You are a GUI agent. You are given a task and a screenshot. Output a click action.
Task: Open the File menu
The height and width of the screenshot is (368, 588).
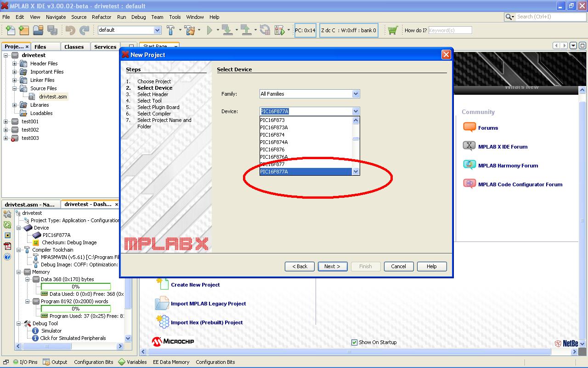pos(6,17)
